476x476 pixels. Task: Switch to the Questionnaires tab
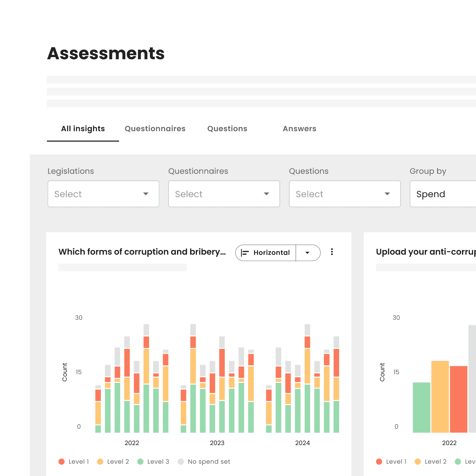point(155,129)
